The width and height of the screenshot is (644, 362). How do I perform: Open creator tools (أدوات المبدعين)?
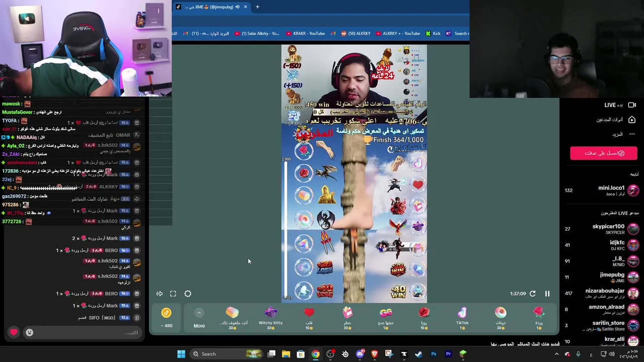click(x=616, y=120)
